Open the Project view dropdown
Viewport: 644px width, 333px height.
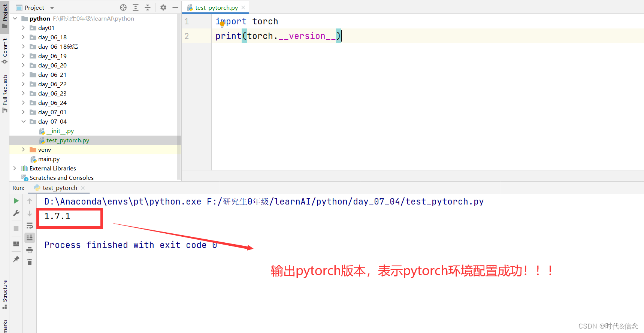[x=52, y=8]
